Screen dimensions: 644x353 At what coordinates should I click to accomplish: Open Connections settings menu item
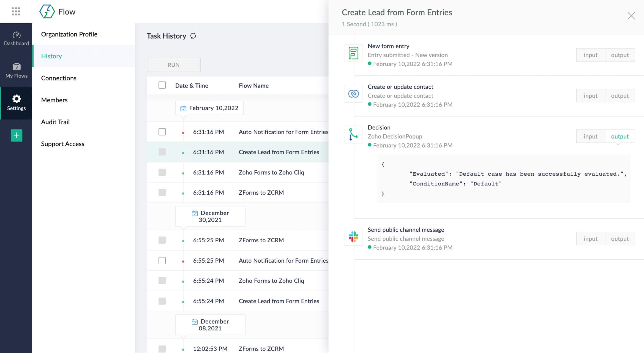59,78
